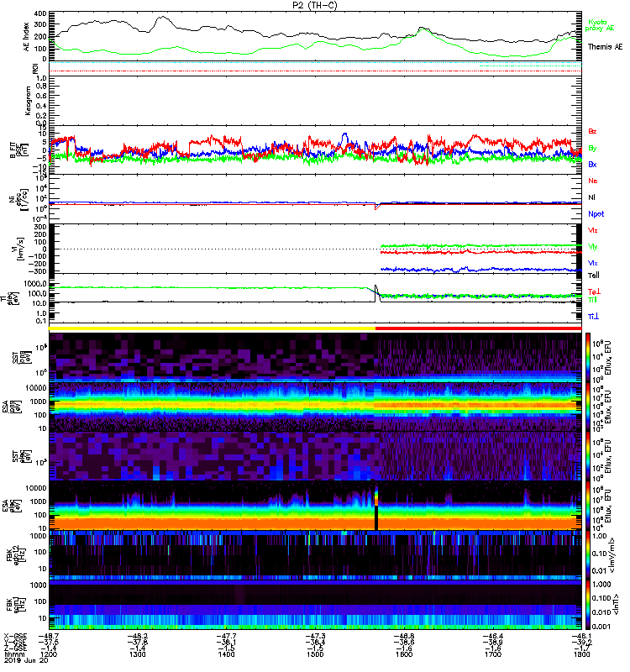The height and width of the screenshot is (672, 630).
Task: Click the red Bz legend label
Action: point(592,131)
